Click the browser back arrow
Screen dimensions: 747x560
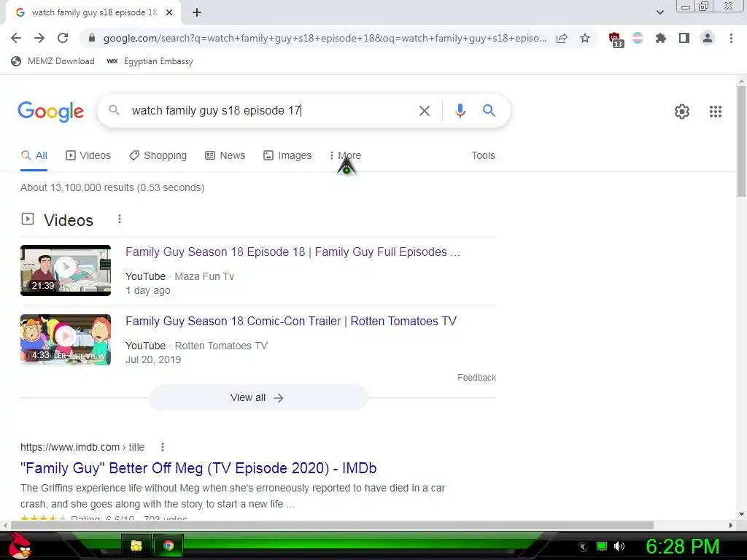coord(16,38)
